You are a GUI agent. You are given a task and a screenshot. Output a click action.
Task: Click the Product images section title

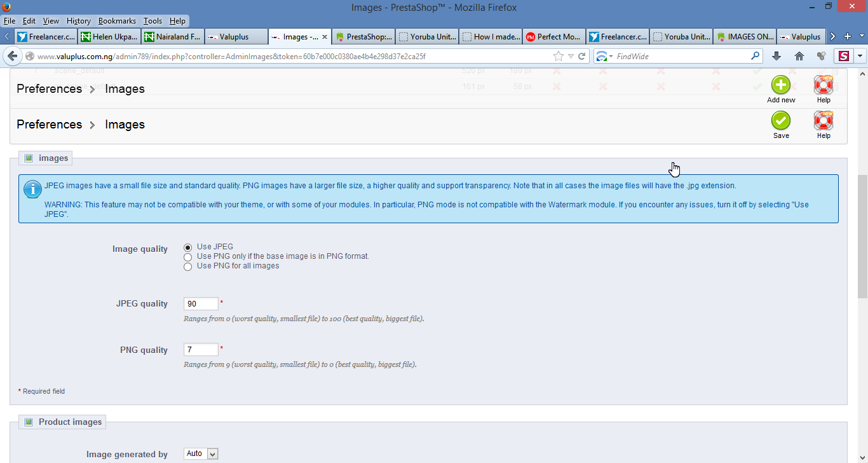pyautogui.click(x=70, y=422)
